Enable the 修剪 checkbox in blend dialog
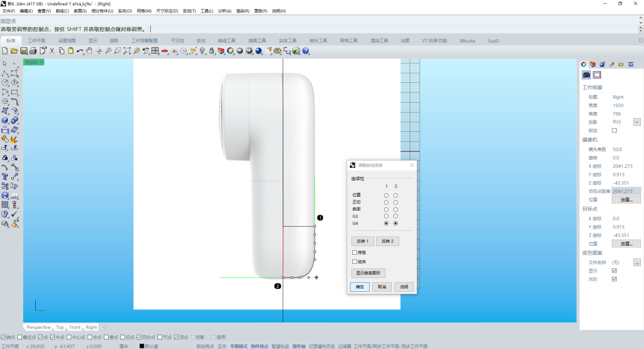 point(355,252)
